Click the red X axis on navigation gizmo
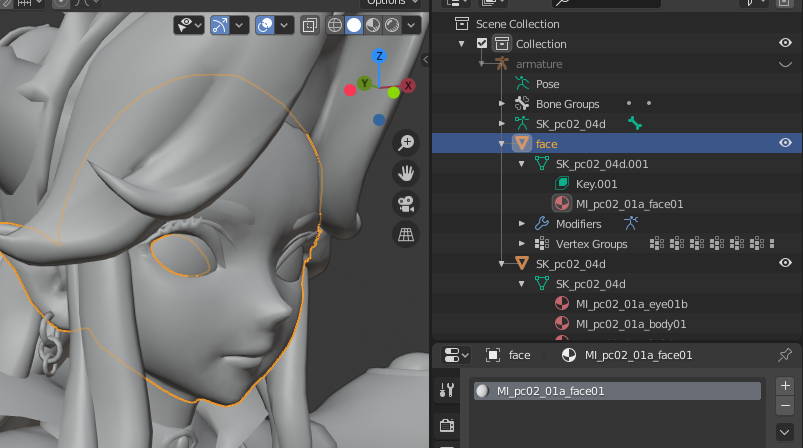This screenshot has height=448, width=803. [408, 86]
